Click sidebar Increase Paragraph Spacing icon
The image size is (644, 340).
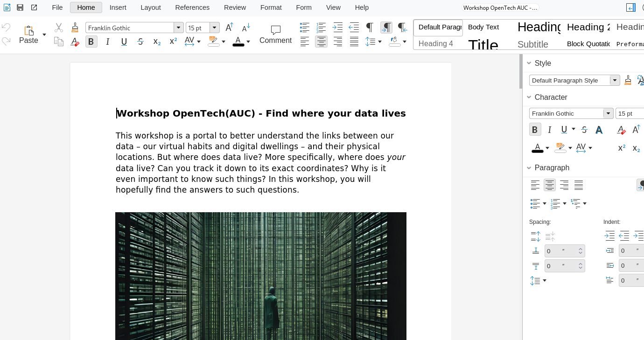[536, 236]
